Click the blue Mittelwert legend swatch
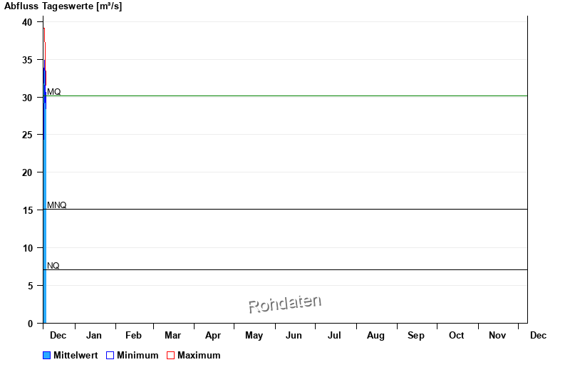Screen dimensions: 570x392 pyautogui.click(x=47, y=356)
